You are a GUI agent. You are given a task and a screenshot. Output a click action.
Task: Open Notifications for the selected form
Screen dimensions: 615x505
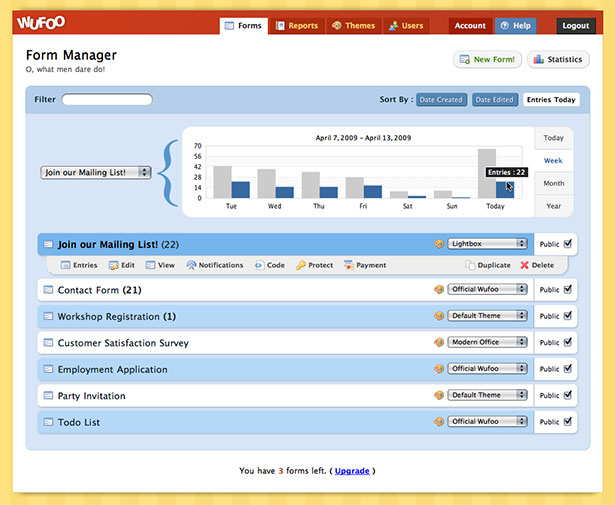[215, 265]
